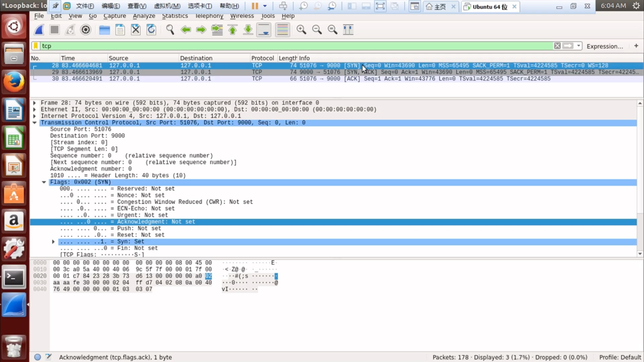Go to specified packet icon
This screenshot has height=362, width=644.
click(x=217, y=30)
